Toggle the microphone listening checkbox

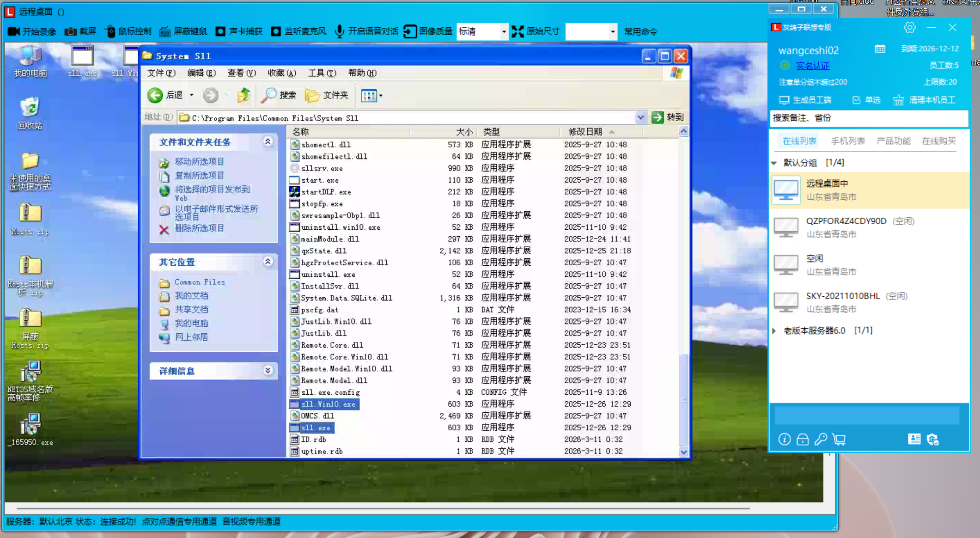[x=276, y=31]
